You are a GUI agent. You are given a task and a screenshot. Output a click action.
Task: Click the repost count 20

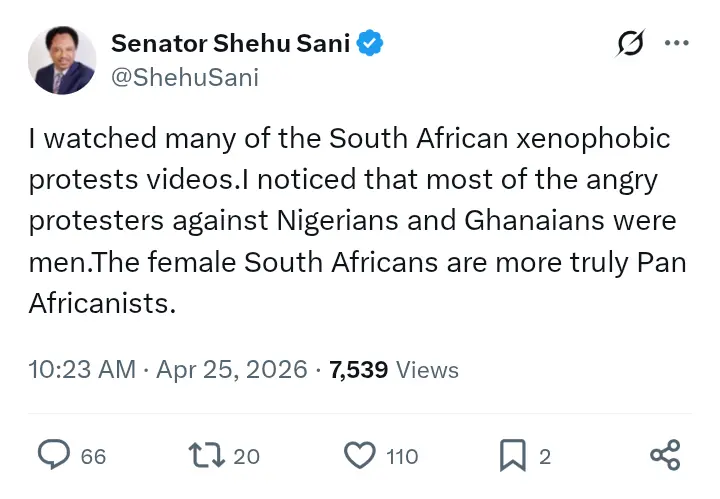point(246,457)
